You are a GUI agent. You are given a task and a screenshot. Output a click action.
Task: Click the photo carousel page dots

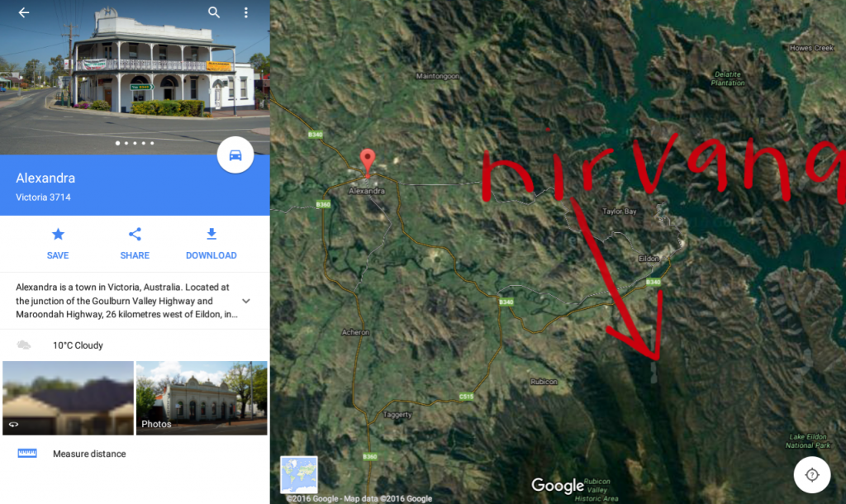click(x=135, y=143)
